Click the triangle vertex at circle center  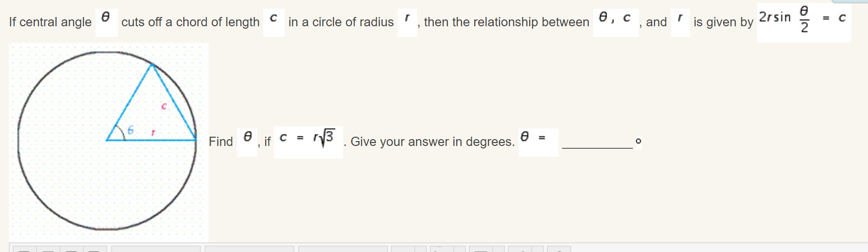(107, 140)
